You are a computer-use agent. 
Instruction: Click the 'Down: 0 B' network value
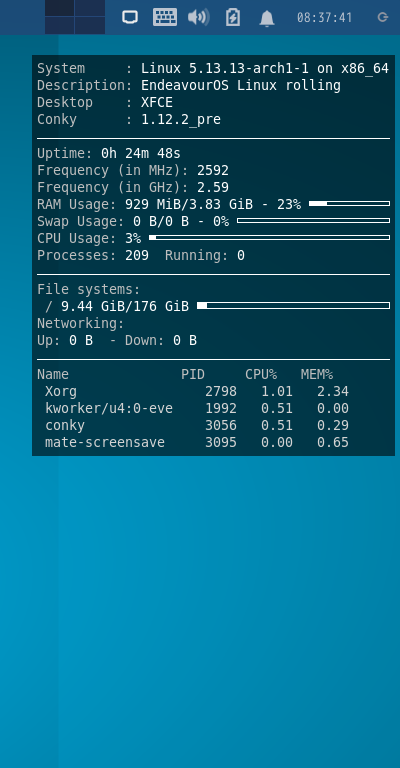coord(161,340)
